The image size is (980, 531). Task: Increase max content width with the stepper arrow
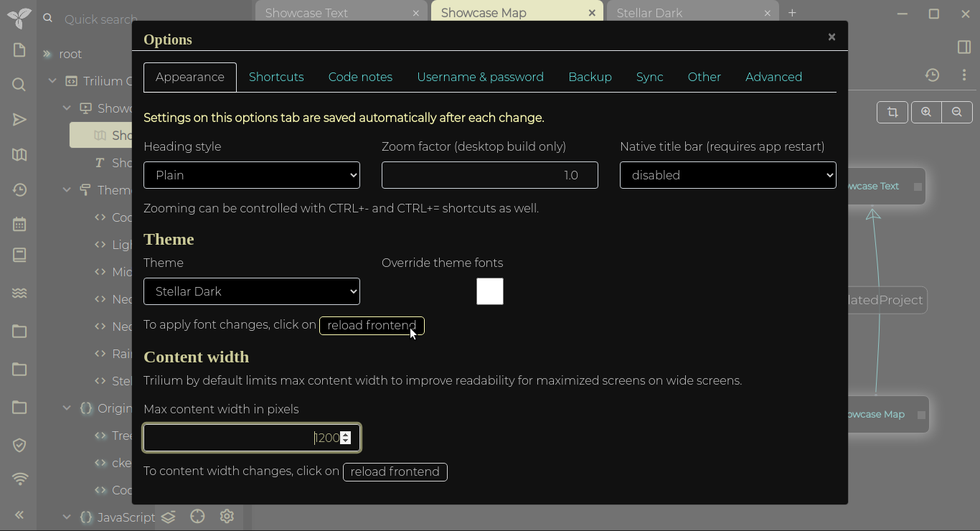346,434
